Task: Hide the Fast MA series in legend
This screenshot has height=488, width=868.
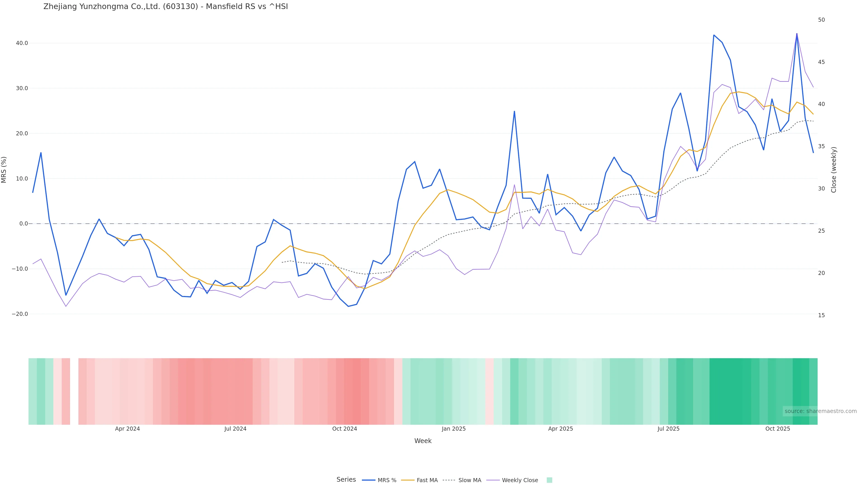Action: pos(427,480)
